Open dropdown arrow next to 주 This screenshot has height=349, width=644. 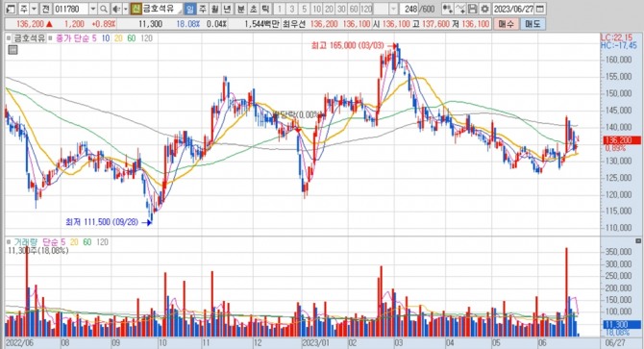coord(34,9)
